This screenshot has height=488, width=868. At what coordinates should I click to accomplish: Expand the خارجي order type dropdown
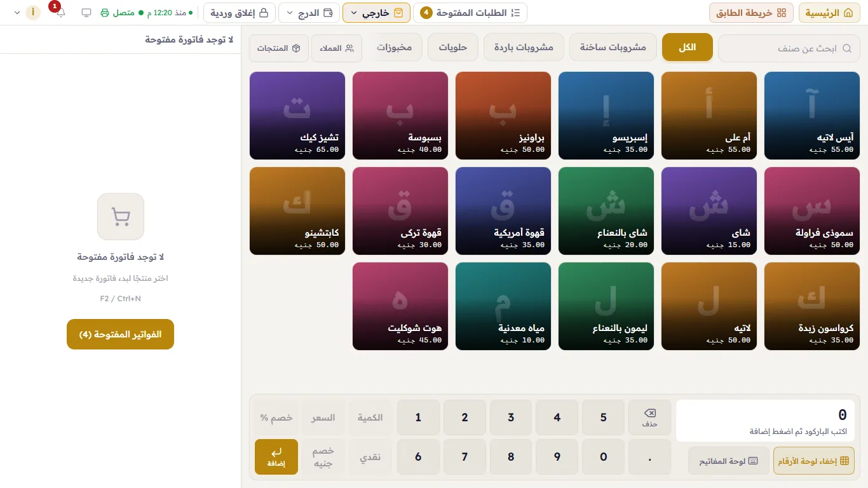click(376, 13)
